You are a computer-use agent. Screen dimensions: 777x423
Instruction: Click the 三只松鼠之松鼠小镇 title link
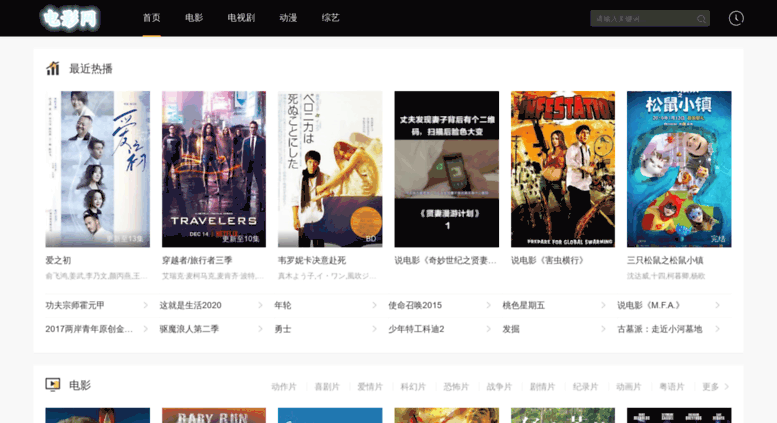point(665,261)
